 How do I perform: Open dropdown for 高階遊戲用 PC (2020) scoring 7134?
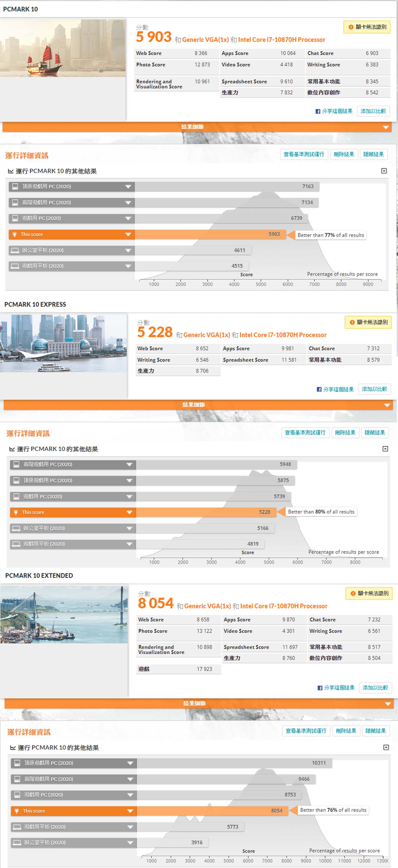(128, 203)
